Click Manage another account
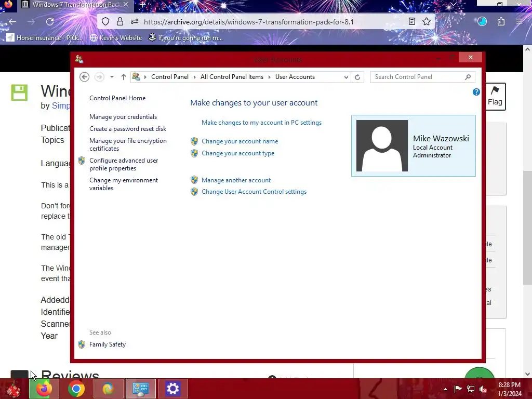The image size is (532, 399). tap(236, 180)
